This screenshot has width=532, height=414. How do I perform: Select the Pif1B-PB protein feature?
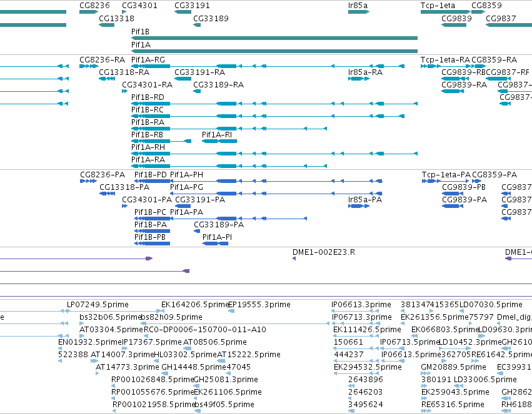[x=152, y=244]
